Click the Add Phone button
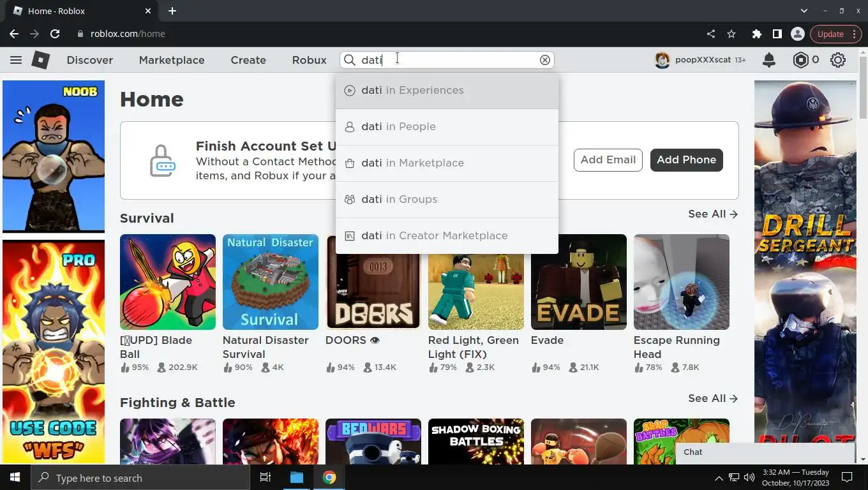Screen dimensions: 868x490 [x=687, y=160]
